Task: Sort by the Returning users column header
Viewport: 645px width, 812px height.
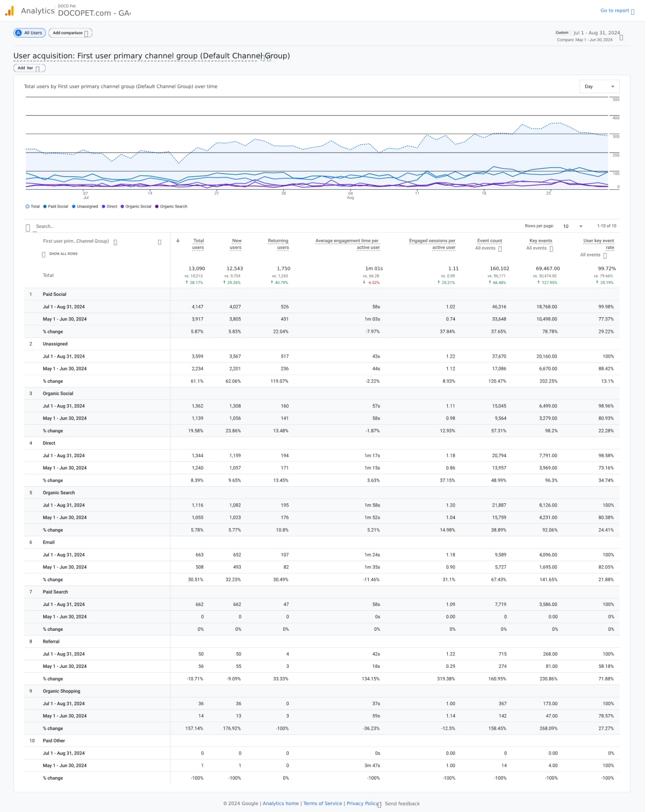Action: [278, 244]
